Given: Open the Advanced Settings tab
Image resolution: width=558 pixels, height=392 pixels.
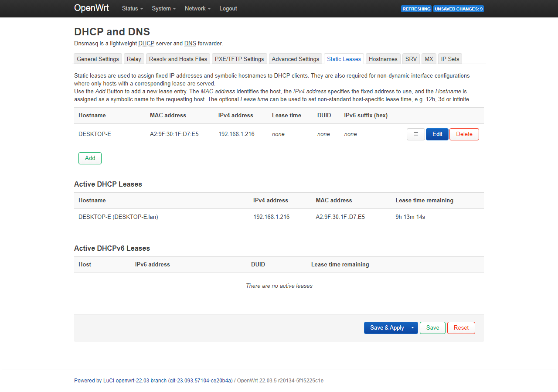Looking at the screenshot, I should coord(295,59).
